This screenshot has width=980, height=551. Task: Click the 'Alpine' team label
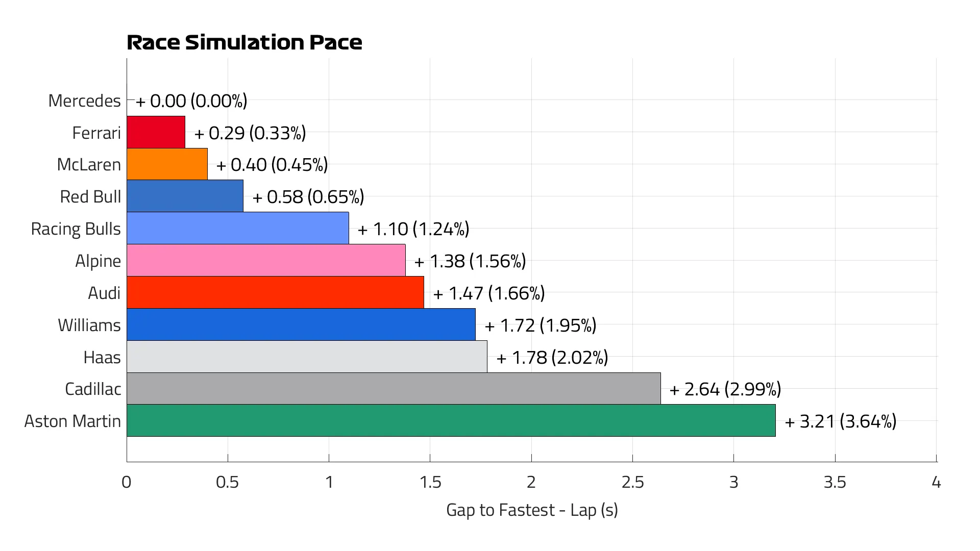pos(99,261)
